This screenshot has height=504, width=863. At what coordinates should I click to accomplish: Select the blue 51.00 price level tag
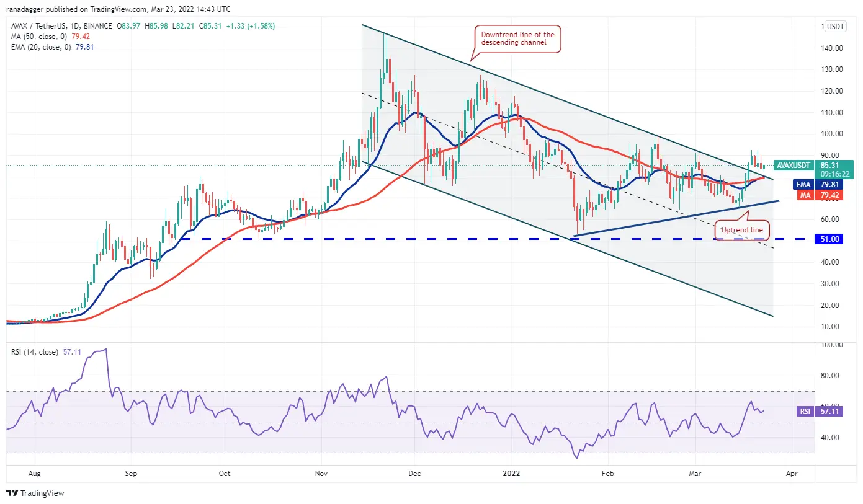(x=828, y=239)
